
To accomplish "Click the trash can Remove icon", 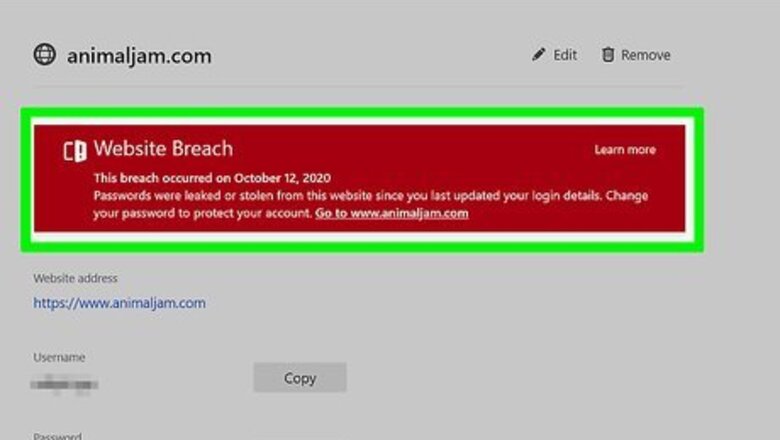I will pyautogui.click(x=607, y=55).
